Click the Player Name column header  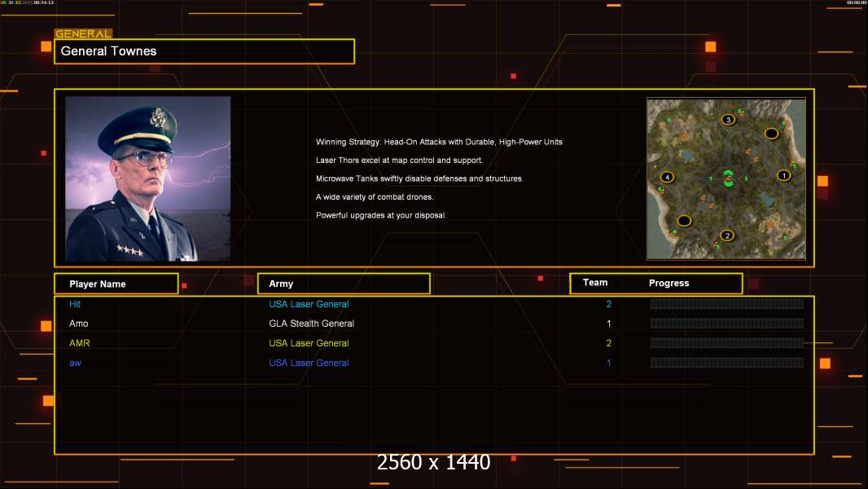tap(116, 284)
